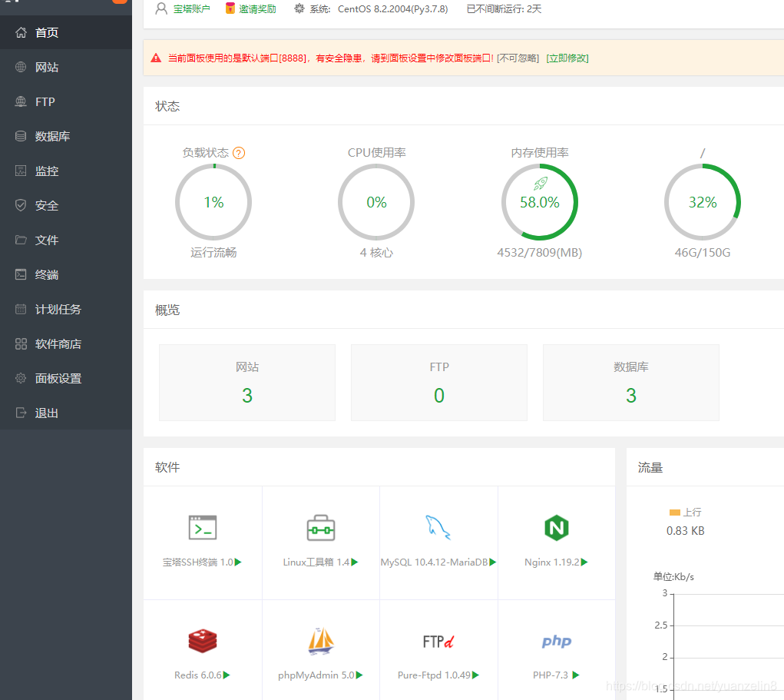Click the globe icon beside 网站
Image resolution: width=784 pixels, height=700 pixels.
[21, 67]
